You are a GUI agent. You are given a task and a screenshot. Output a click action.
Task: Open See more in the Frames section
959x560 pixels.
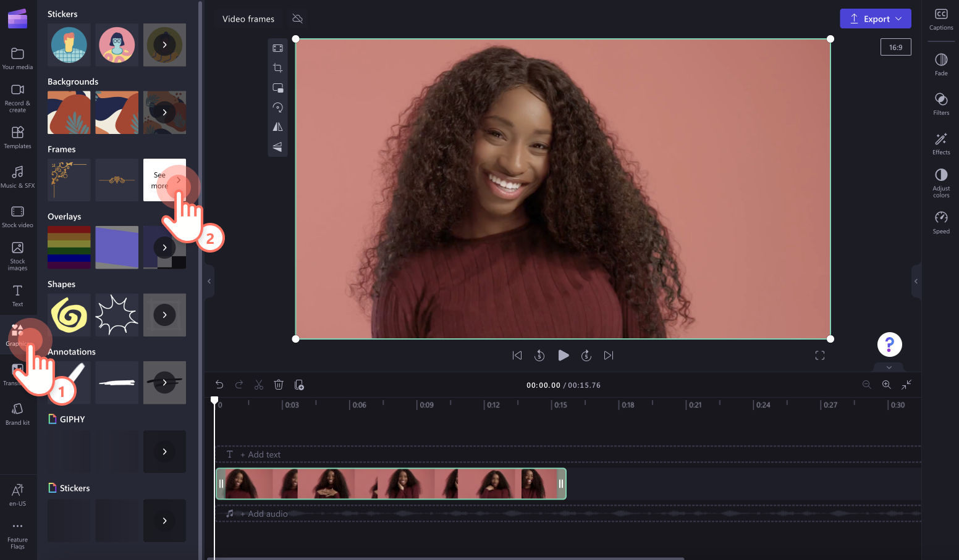pos(164,180)
